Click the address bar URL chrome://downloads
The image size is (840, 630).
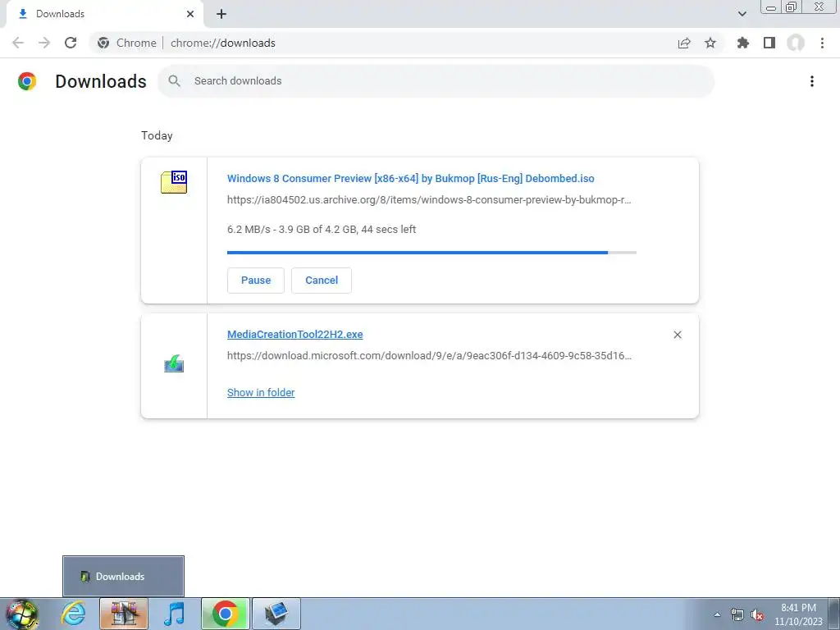223,43
